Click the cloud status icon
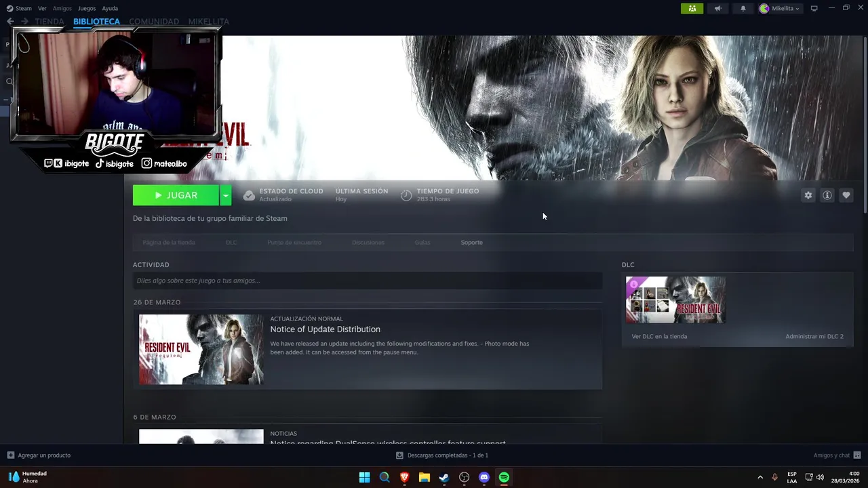The width and height of the screenshot is (868, 488). 249,195
